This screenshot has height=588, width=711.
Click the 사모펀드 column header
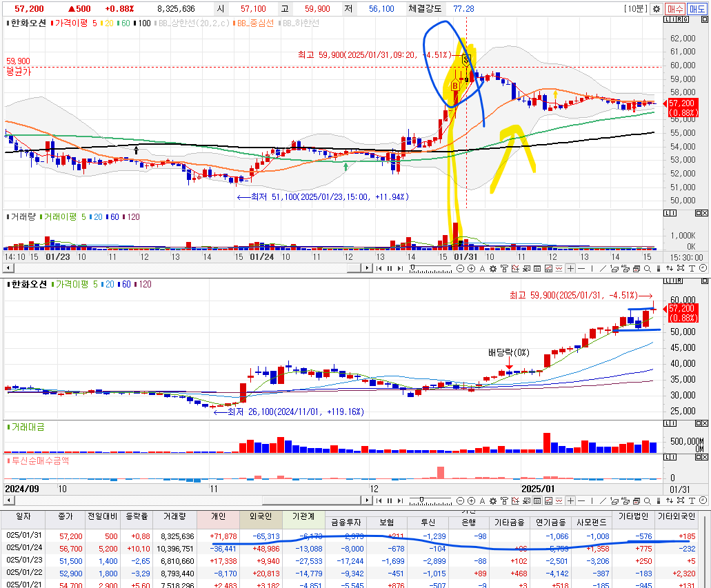pyautogui.click(x=591, y=523)
